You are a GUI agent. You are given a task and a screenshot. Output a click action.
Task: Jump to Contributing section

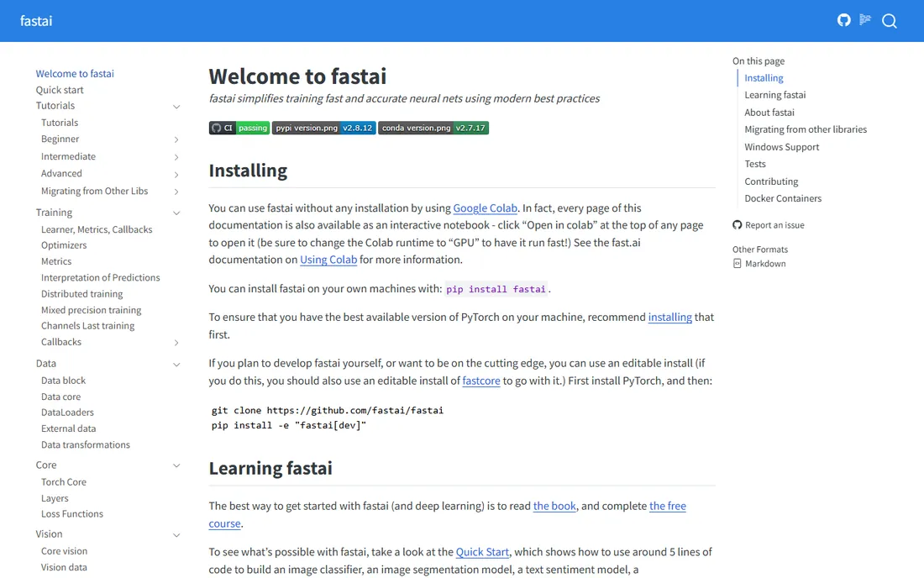[771, 181]
